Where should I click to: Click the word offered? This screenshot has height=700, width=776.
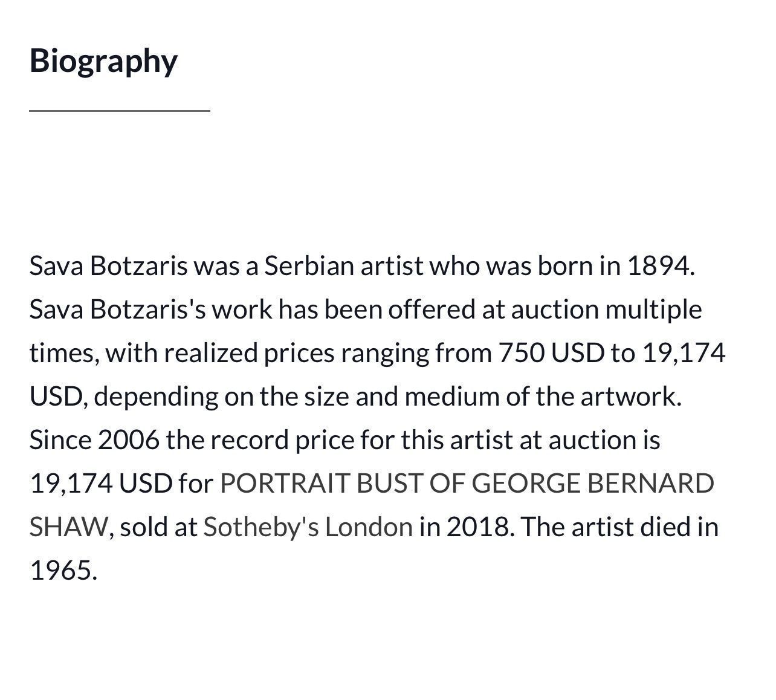432,309
